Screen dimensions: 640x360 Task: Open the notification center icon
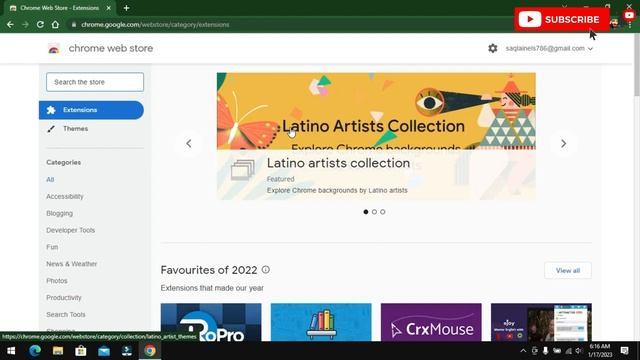point(624,351)
